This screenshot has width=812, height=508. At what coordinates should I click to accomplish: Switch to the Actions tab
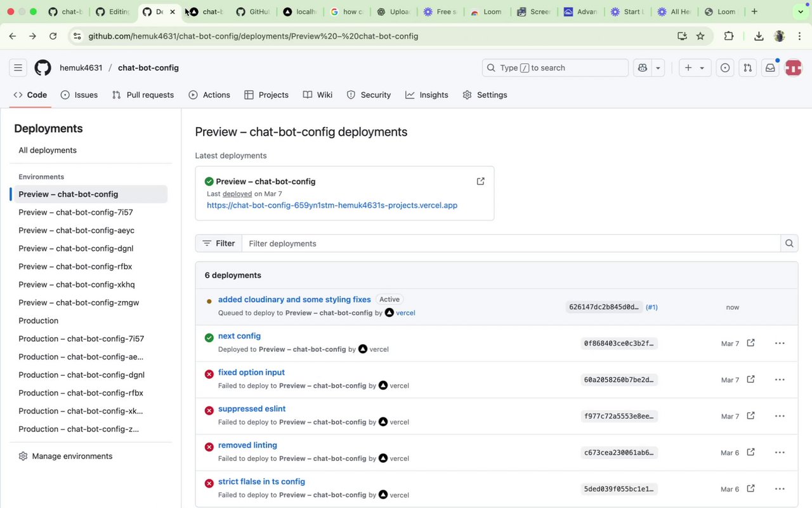209,95
